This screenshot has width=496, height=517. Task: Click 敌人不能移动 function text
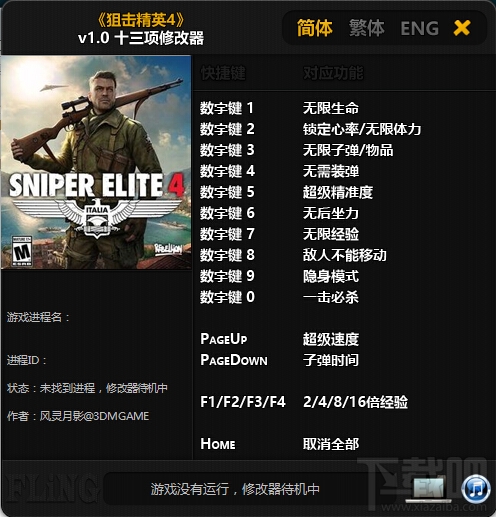pos(345,255)
